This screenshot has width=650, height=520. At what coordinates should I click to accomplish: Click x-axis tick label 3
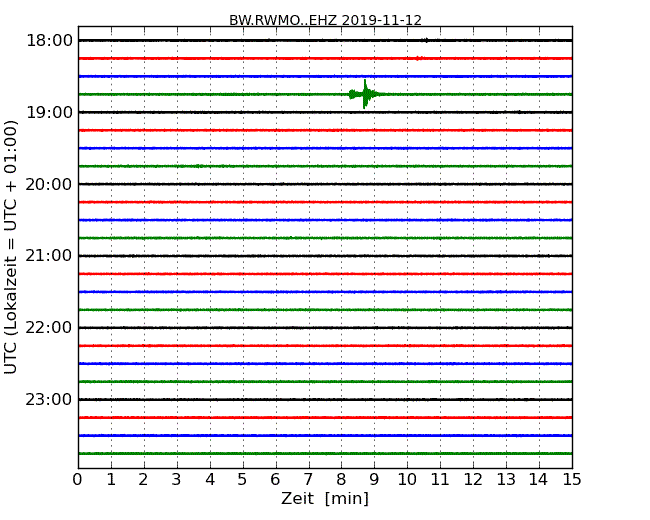pos(177,480)
